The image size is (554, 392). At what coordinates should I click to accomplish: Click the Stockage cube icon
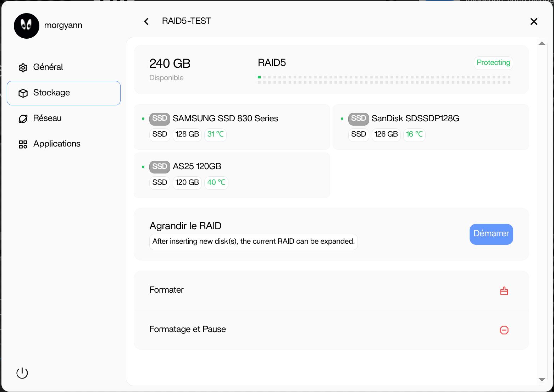pyautogui.click(x=23, y=93)
